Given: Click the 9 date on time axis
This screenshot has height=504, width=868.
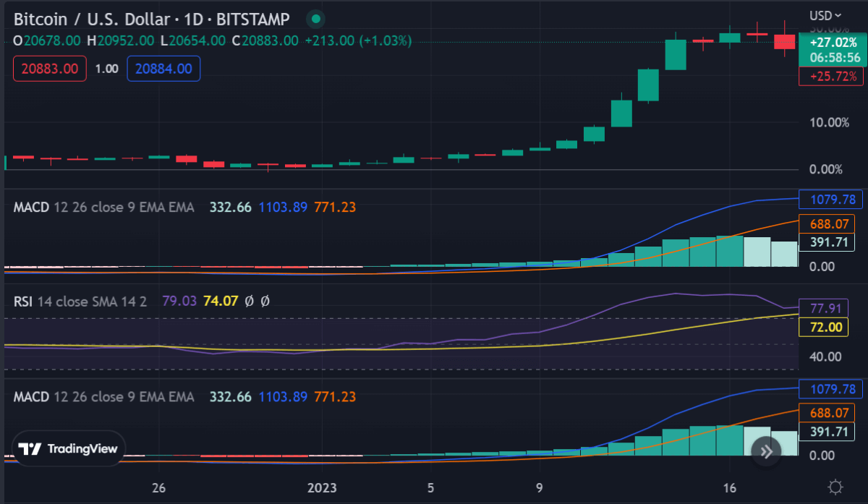Looking at the screenshot, I should pyautogui.click(x=540, y=487).
